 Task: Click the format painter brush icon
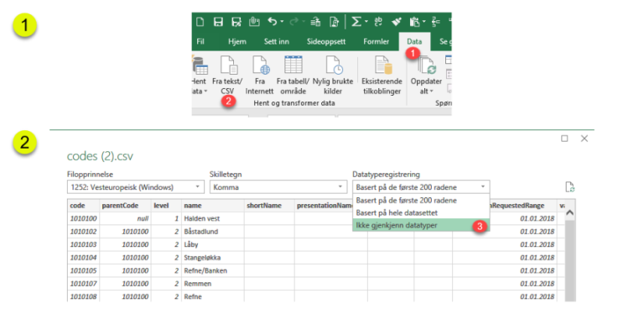[x=397, y=22]
